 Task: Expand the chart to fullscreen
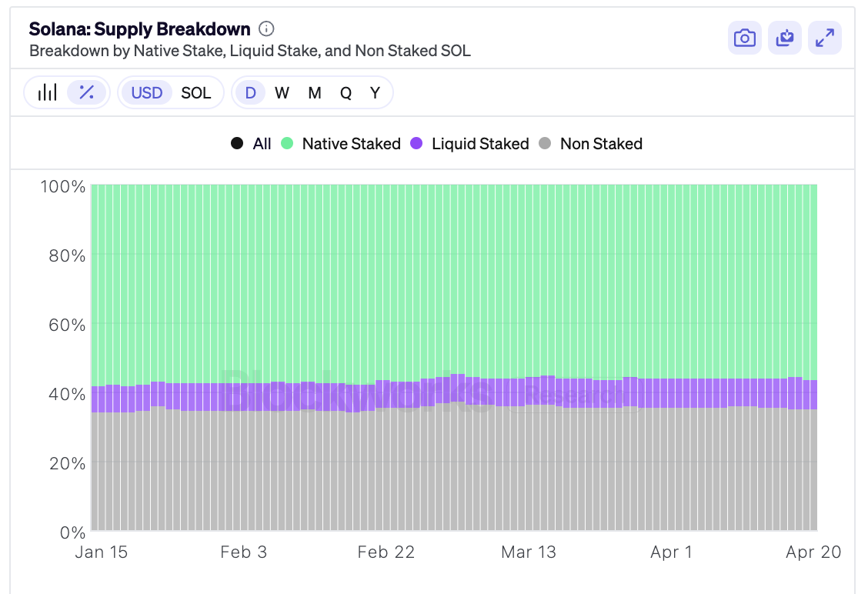tap(824, 38)
